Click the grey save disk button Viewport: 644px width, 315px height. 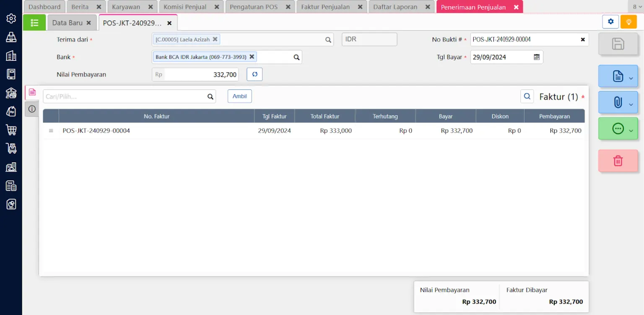click(618, 44)
